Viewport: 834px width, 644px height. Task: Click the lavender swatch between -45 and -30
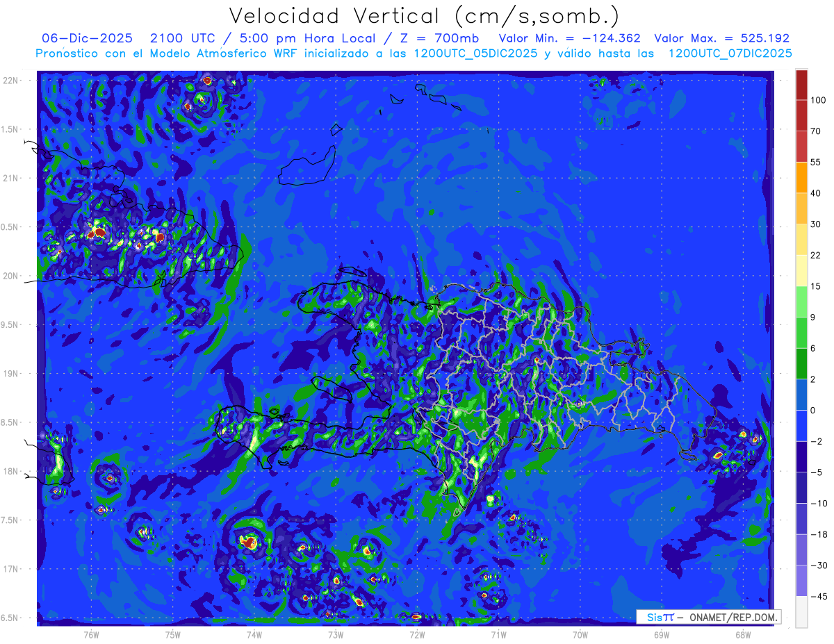click(x=801, y=580)
